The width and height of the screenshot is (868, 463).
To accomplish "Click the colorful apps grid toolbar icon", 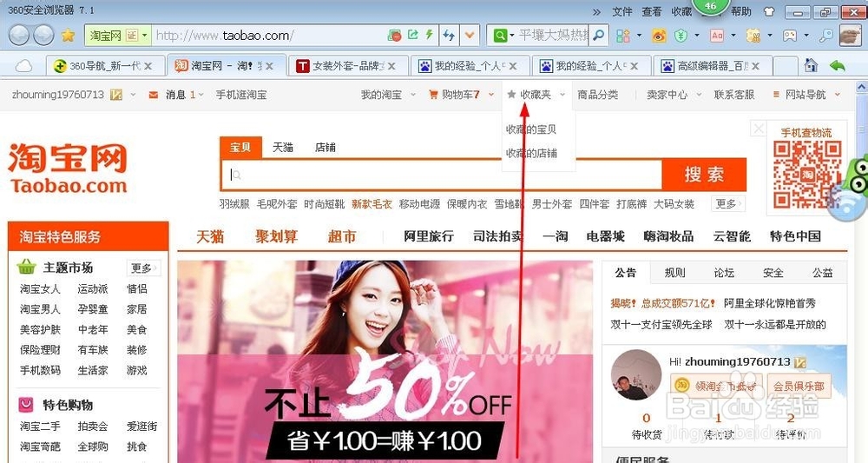I will coord(623,36).
